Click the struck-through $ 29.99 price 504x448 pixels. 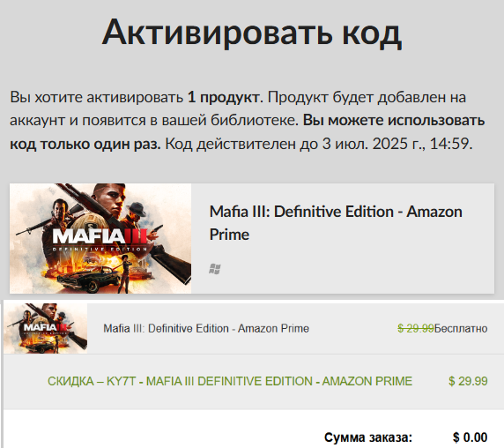[416, 328]
